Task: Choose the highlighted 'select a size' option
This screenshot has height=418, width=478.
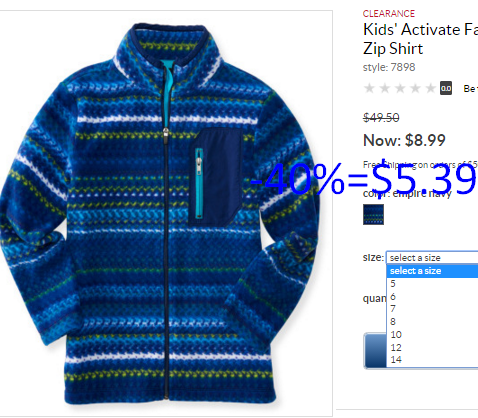Action: point(432,271)
